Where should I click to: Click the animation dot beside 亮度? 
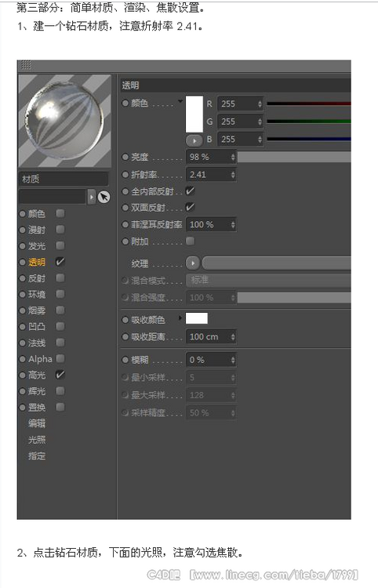125,157
